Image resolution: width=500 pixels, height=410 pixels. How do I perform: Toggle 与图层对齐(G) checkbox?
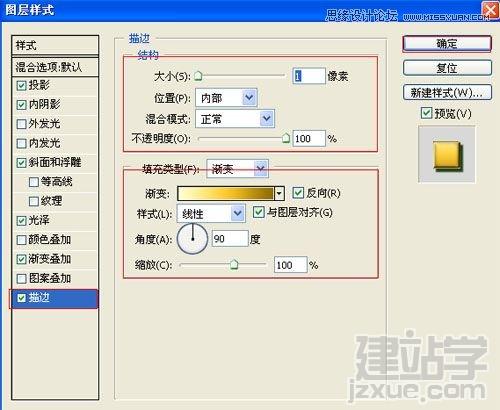[259, 212]
